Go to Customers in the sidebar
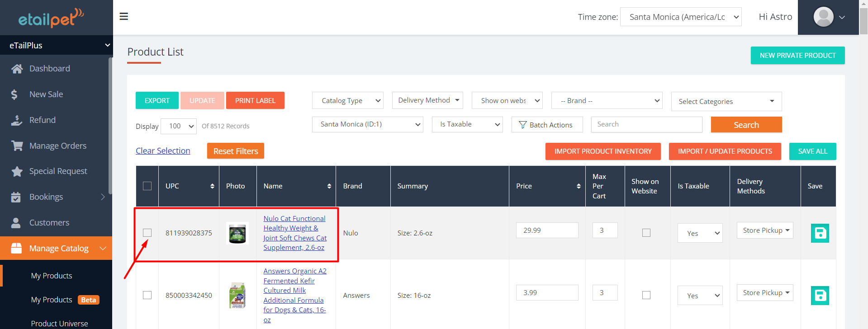Screen dimensions: 868x329 [49, 223]
